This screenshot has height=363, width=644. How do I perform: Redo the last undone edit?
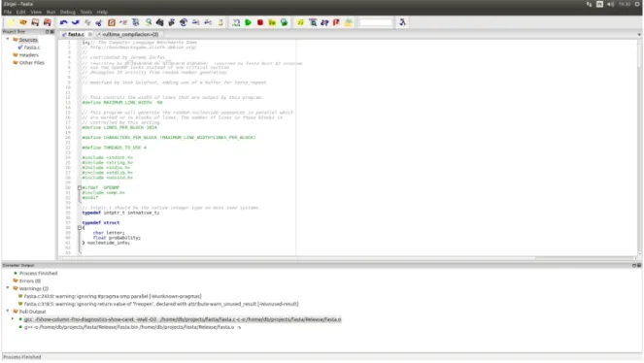75,22
